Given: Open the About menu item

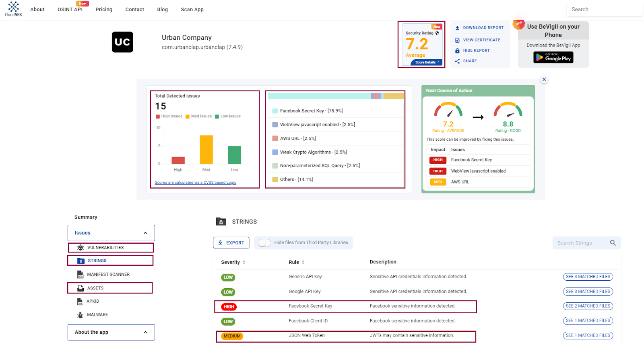Looking at the screenshot, I should [x=37, y=9].
